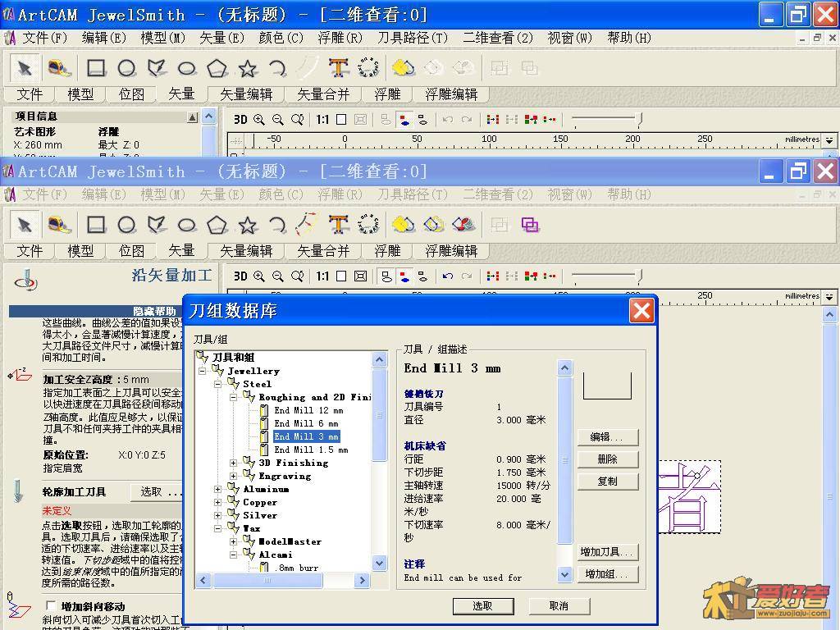This screenshot has width=840, height=630.
Task: Collapse the Jewellery tree node
Action: click(x=202, y=371)
